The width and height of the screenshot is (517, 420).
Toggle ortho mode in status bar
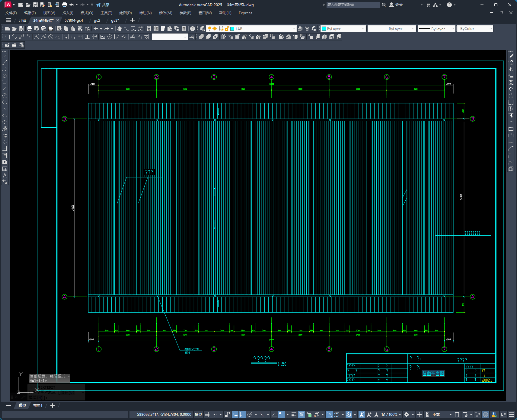coord(243,415)
